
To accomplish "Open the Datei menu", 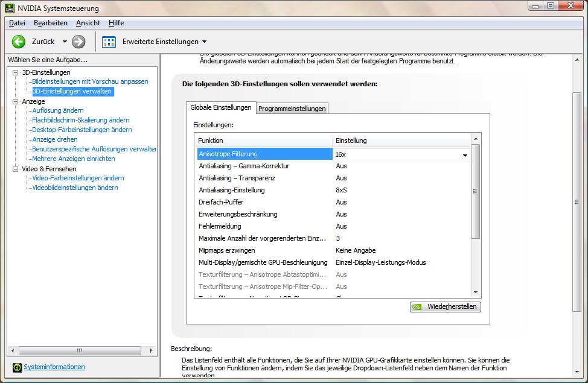I will tap(18, 23).
